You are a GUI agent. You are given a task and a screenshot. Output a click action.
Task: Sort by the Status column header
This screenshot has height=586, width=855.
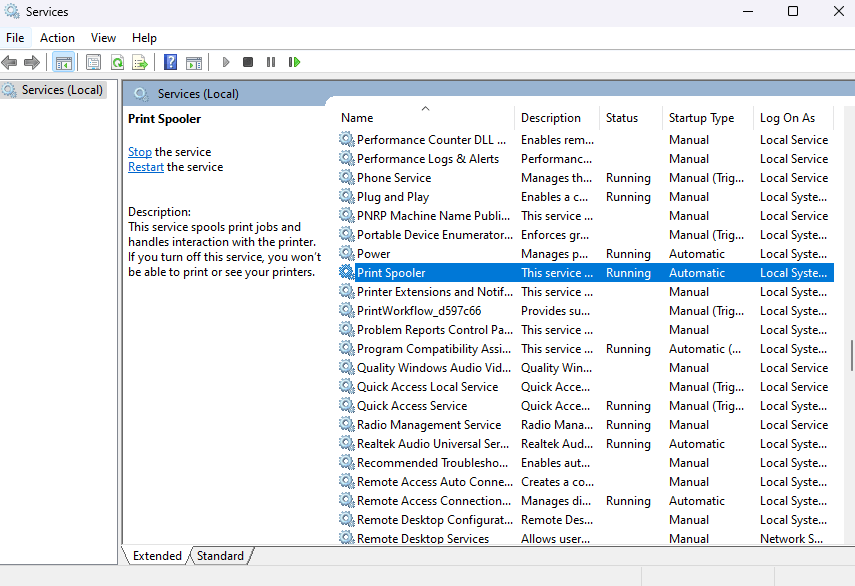pos(631,118)
